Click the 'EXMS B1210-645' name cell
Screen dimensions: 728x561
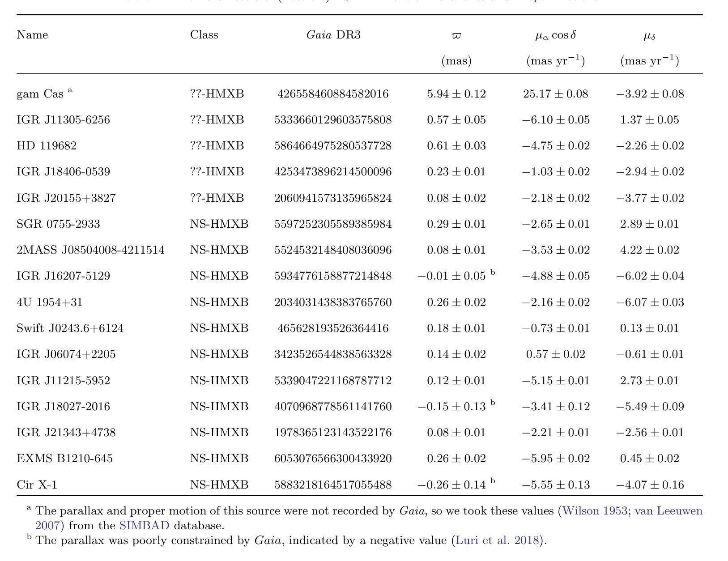point(64,459)
